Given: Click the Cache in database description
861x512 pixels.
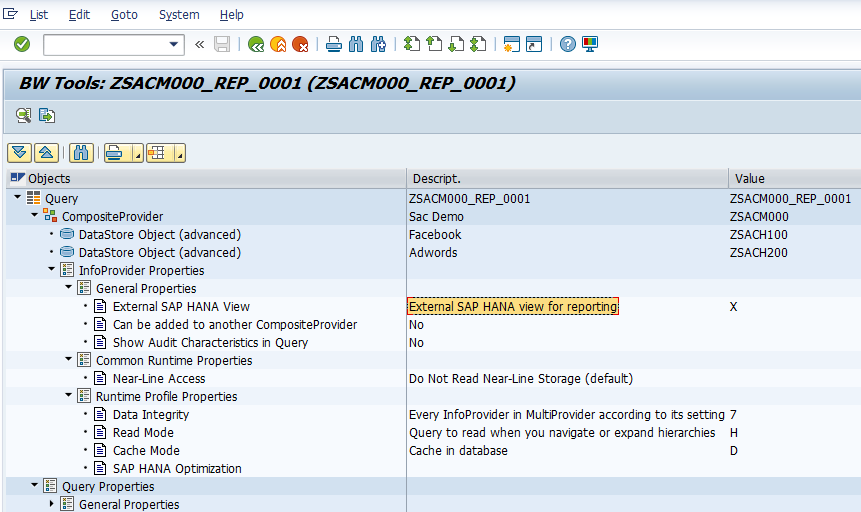Looking at the screenshot, I should tap(458, 450).
